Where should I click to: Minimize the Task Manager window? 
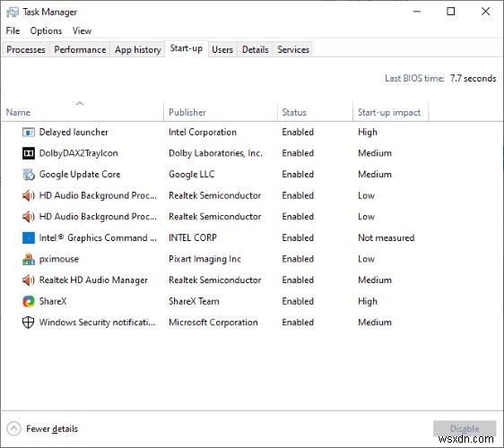click(x=417, y=12)
